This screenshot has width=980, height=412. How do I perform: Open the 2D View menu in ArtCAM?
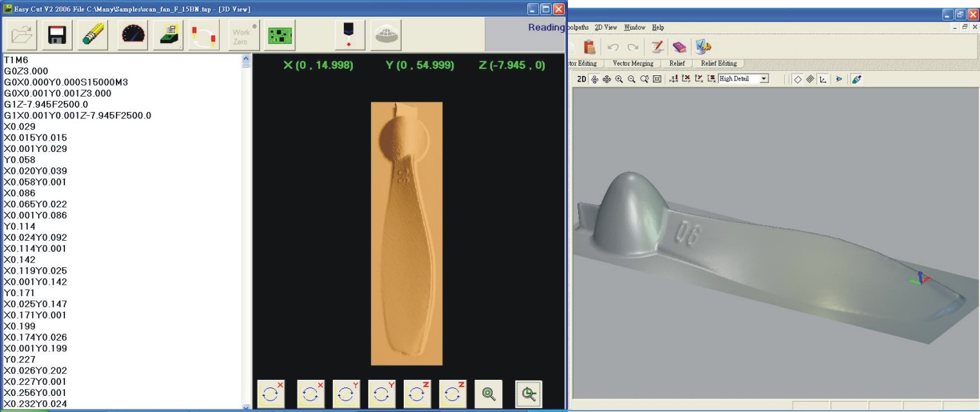pos(605,28)
